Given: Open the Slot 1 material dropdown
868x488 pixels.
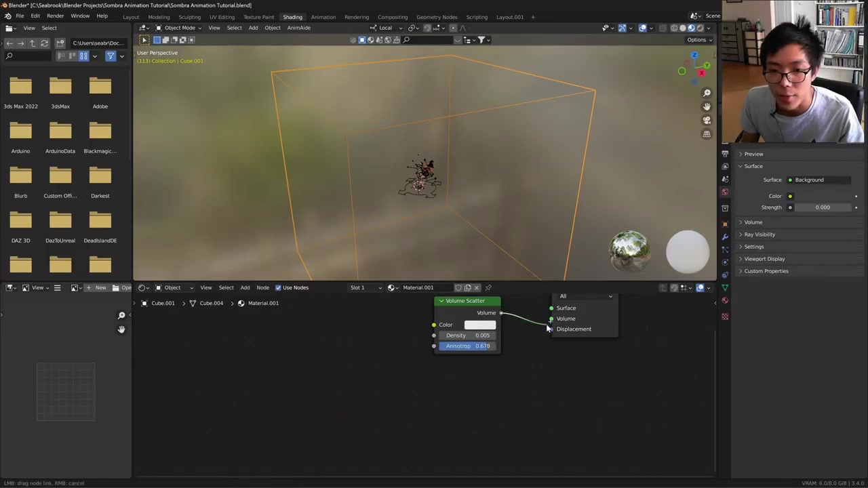Looking at the screenshot, I should click(365, 287).
